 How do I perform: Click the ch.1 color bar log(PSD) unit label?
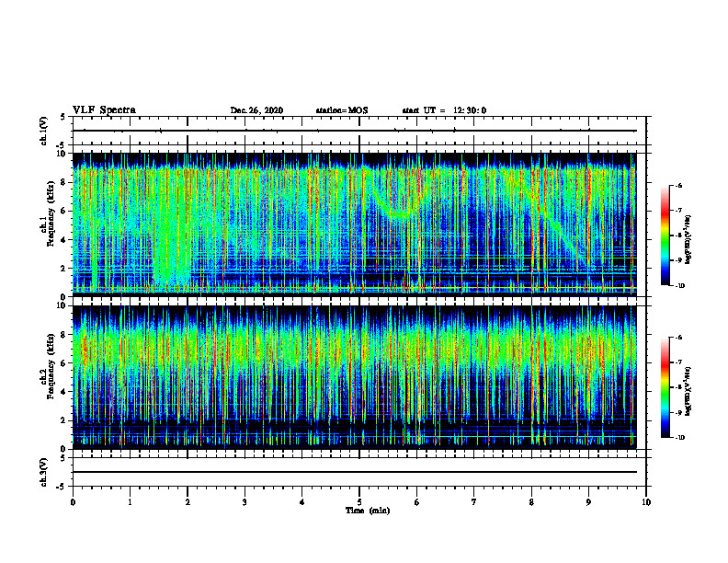click(x=688, y=240)
